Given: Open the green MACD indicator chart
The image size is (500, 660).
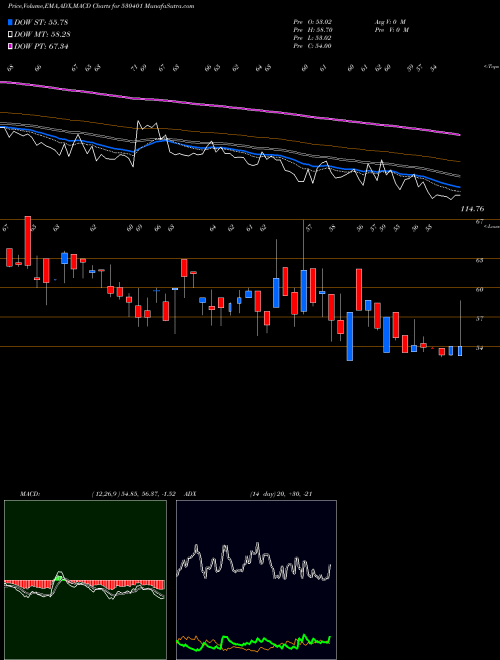Looking at the screenshot, I should 85,580.
